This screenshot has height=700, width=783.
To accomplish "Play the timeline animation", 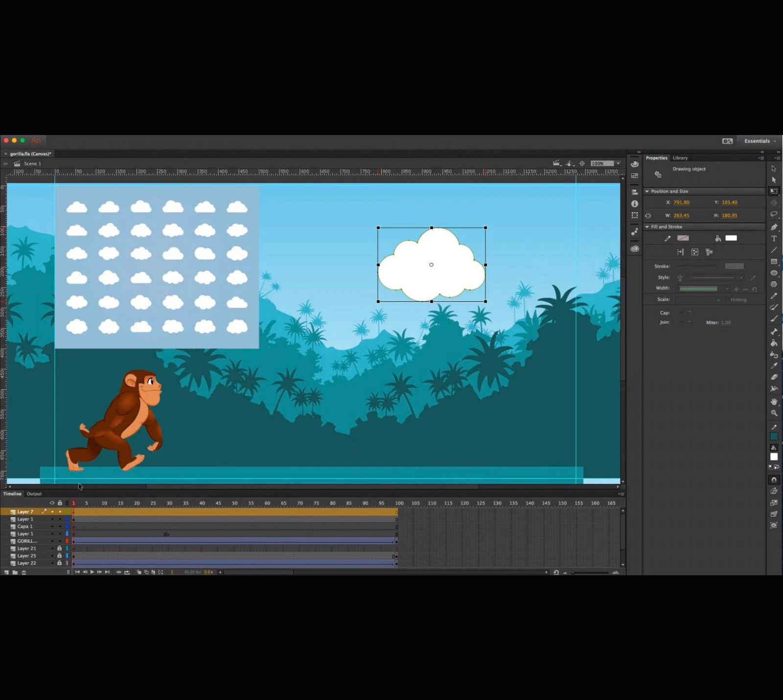I will click(92, 572).
